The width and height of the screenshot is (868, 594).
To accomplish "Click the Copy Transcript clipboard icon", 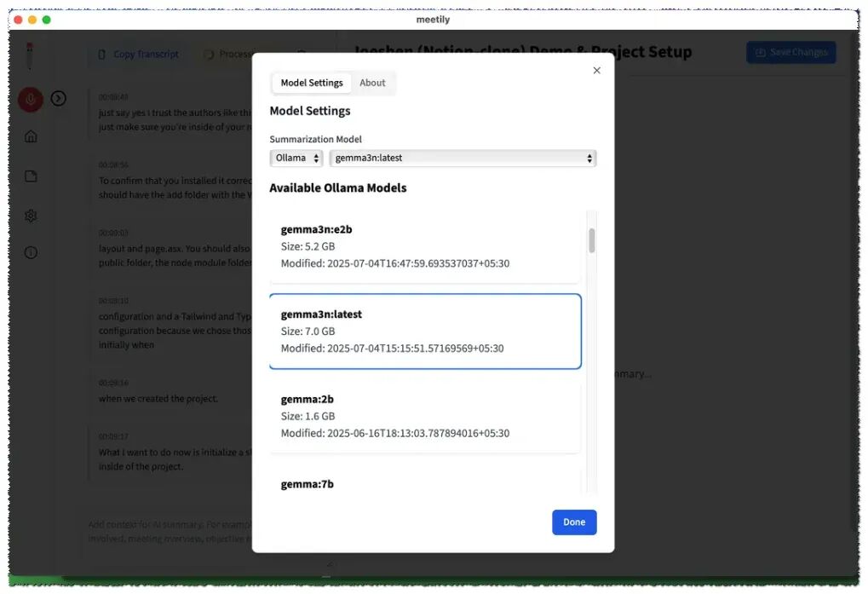I will point(102,55).
